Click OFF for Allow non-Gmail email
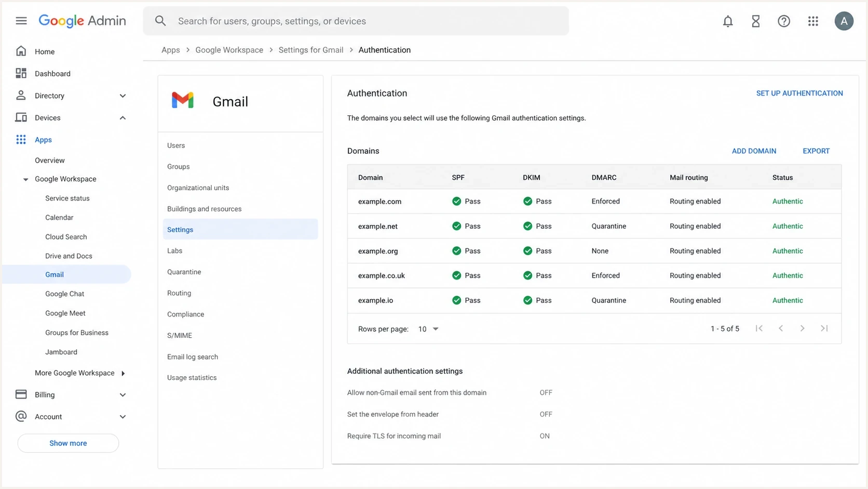 pos(546,392)
